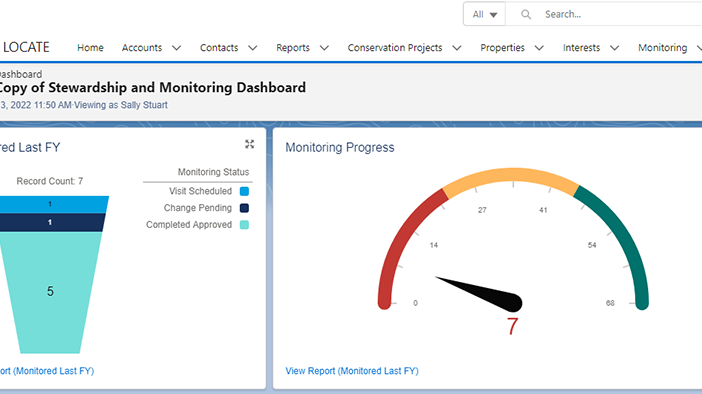
Task: Select the Completed Approved legend label
Action: click(x=189, y=225)
